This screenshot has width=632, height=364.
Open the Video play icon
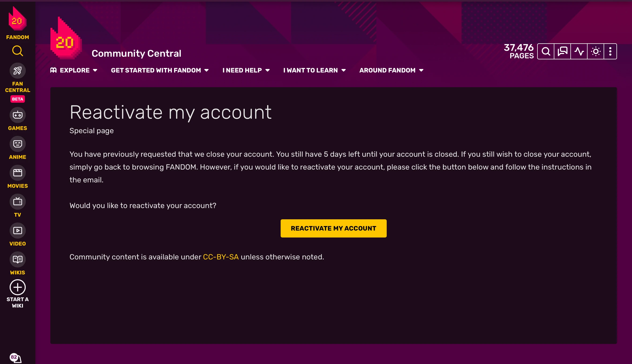pos(17,231)
